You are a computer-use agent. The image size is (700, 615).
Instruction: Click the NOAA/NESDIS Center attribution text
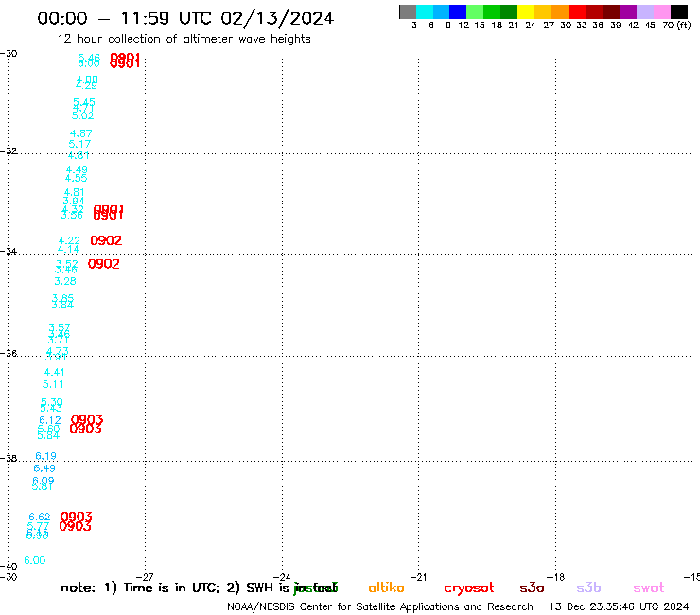coord(380,607)
